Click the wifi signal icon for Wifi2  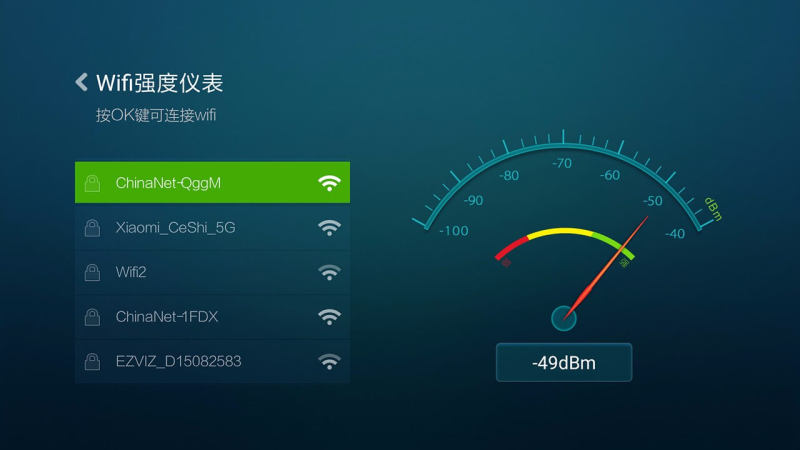[329, 272]
